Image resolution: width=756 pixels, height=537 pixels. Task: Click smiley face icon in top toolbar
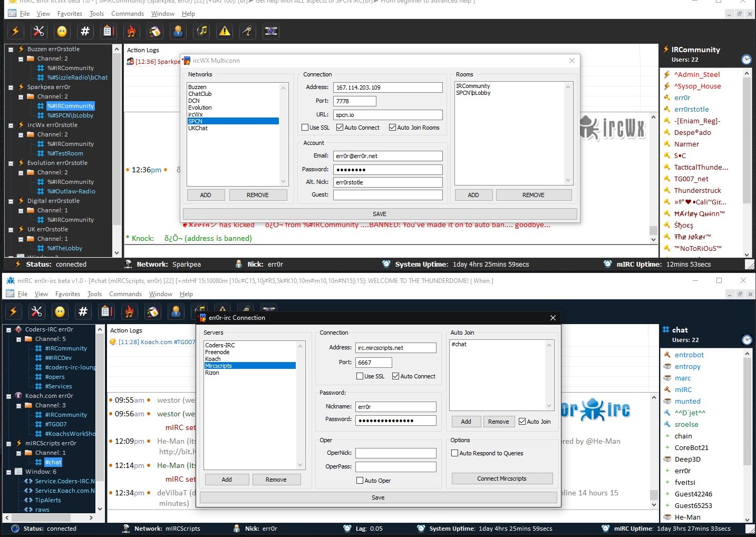(62, 32)
